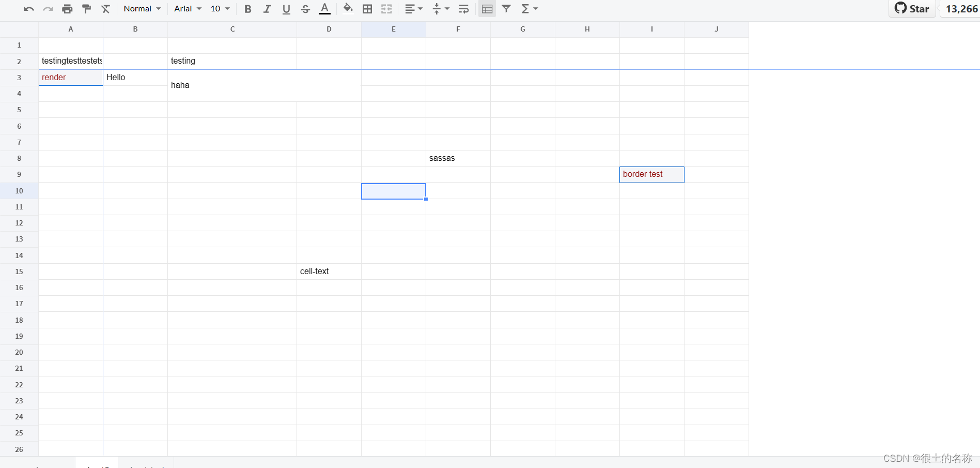Clear cell formatting
980x468 pixels.
pyautogui.click(x=106, y=9)
